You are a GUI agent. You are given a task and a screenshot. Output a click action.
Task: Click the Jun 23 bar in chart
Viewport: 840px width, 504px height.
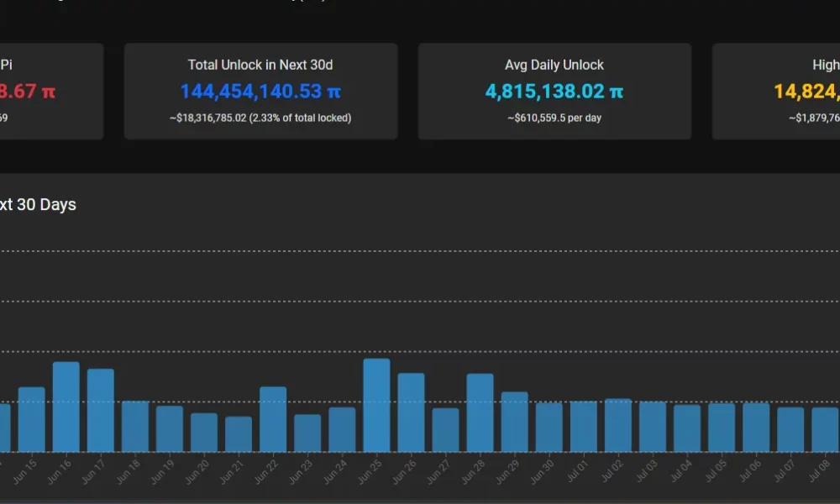pyautogui.click(x=307, y=433)
